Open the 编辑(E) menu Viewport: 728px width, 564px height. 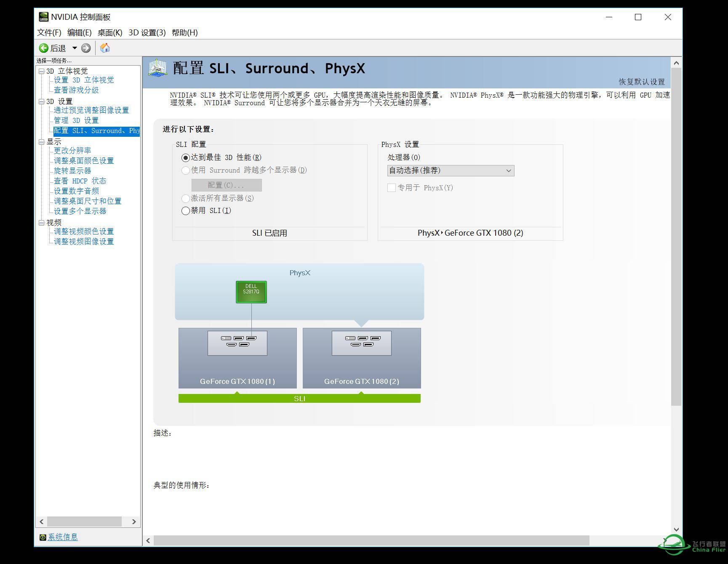(80, 32)
